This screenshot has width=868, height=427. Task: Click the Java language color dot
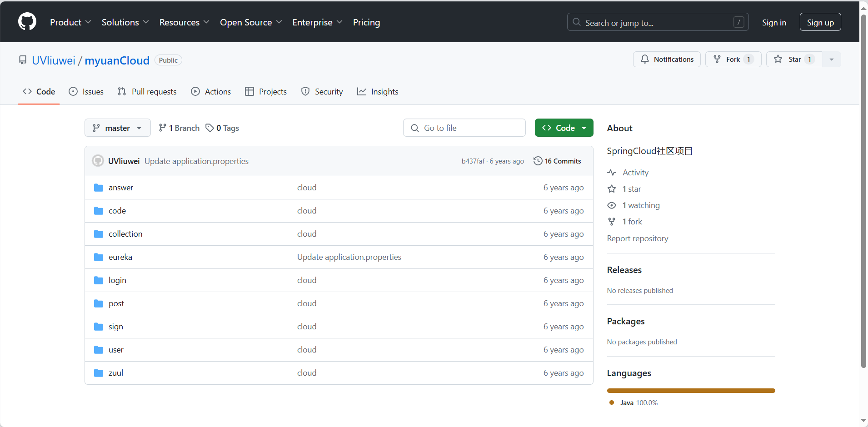(x=612, y=402)
